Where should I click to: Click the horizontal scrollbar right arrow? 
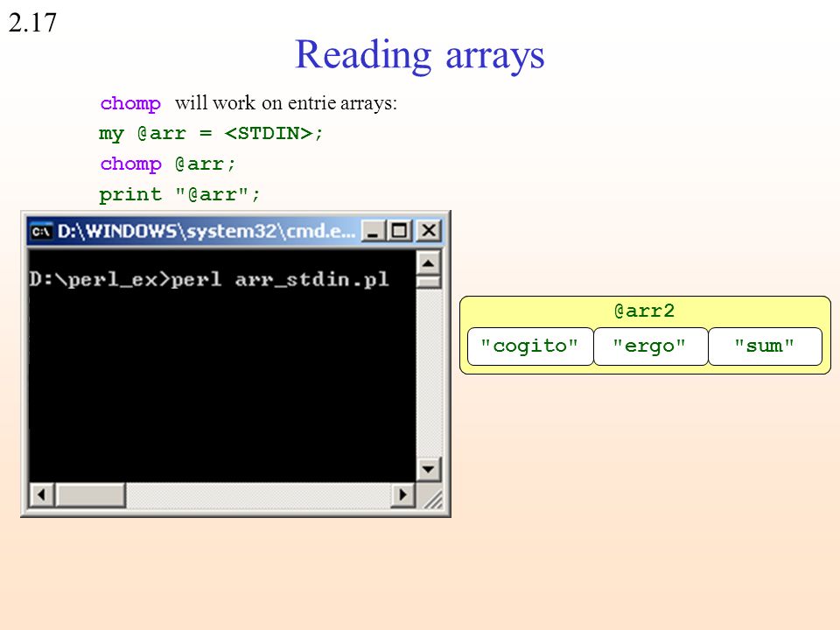pos(402,494)
